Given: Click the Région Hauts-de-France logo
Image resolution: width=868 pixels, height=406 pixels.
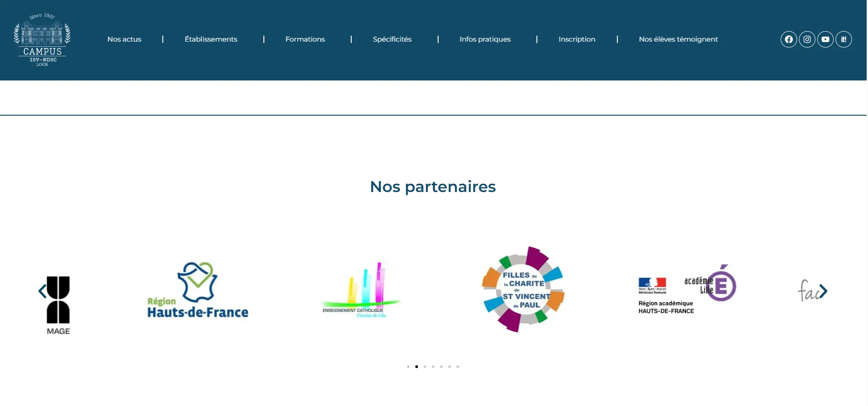Looking at the screenshot, I should (x=198, y=290).
